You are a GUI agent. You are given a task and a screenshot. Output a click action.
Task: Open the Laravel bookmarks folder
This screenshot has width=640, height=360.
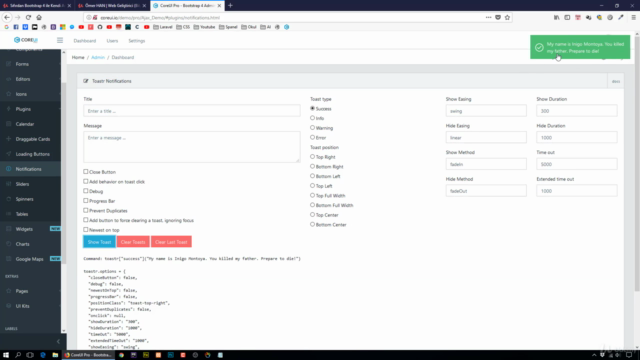163,27
